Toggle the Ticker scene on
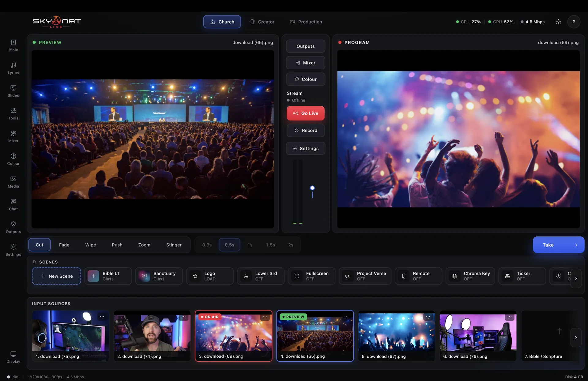 522,276
